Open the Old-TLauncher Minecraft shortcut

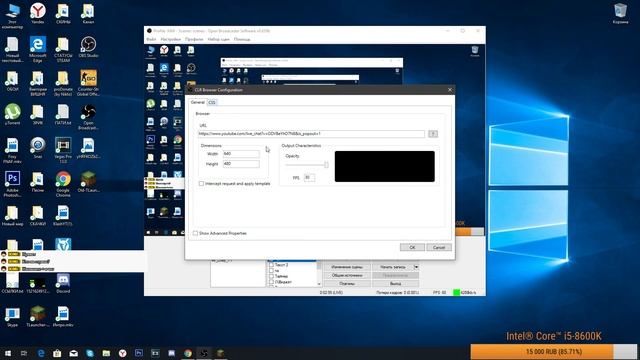[88, 182]
